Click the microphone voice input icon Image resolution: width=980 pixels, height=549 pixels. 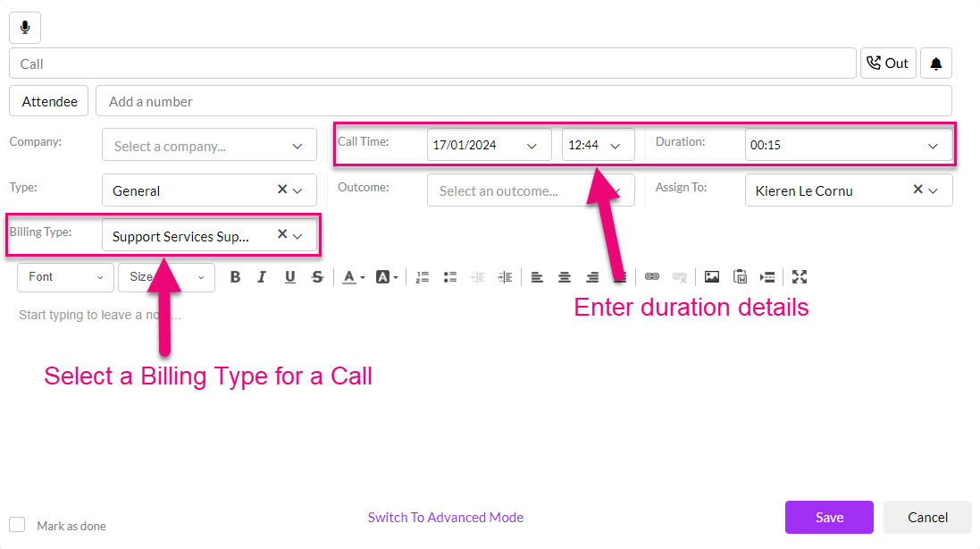[x=25, y=28]
